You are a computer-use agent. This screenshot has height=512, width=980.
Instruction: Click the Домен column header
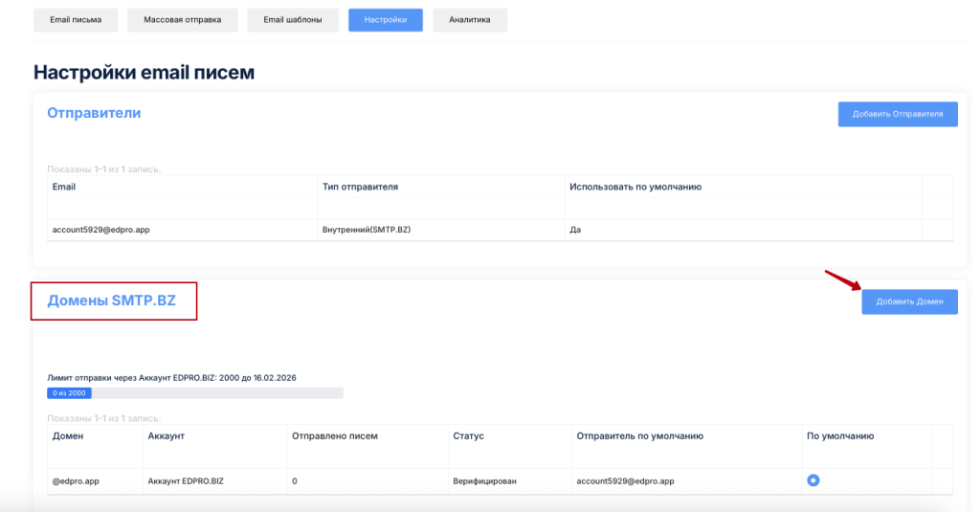68,435
